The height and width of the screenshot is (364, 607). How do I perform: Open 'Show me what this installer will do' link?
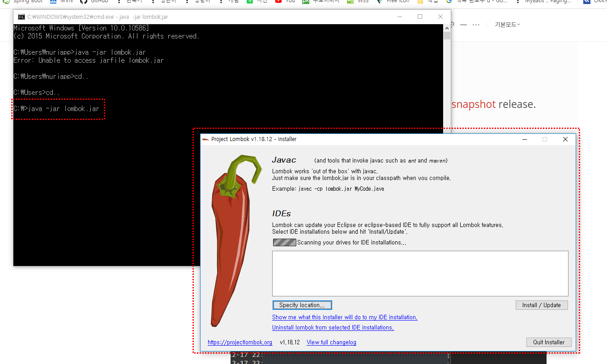click(x=345, y=317)
